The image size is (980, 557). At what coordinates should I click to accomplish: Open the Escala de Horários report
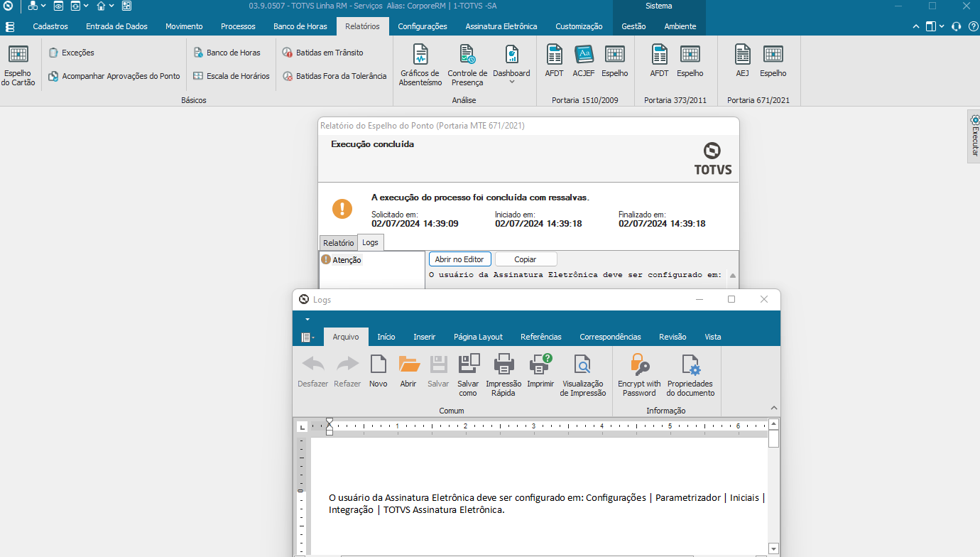tap(232, 76)
